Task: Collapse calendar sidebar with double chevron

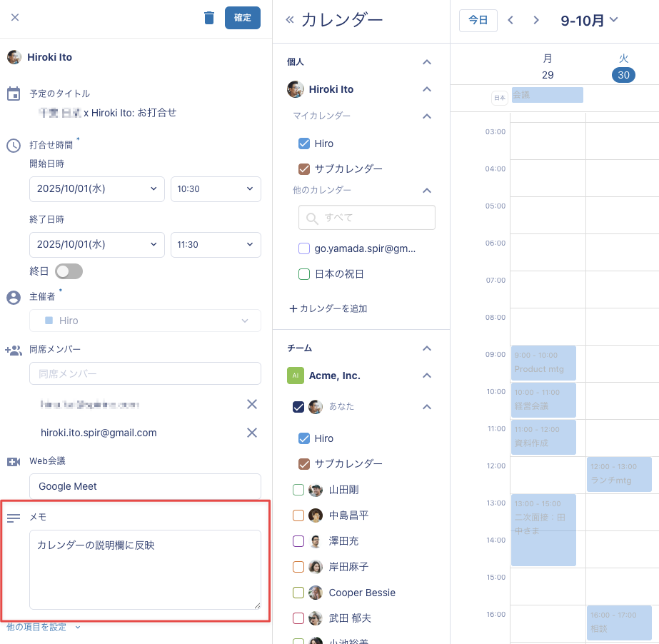Action: (289, 20)
